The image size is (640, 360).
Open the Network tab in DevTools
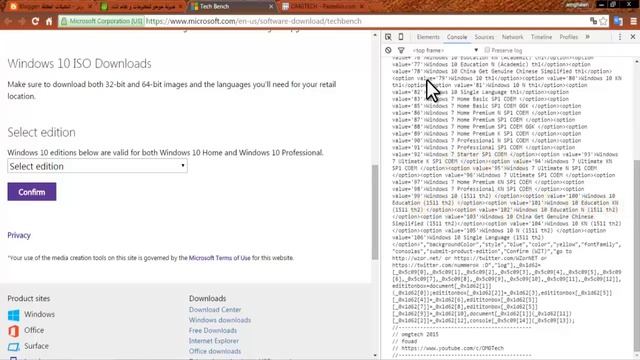tap(512, 37)
